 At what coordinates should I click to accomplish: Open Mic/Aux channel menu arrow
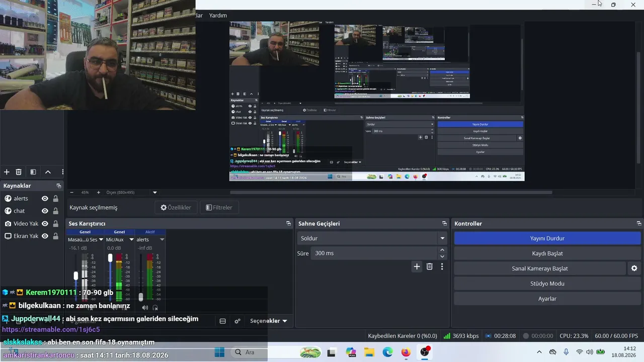pos(132,240)
